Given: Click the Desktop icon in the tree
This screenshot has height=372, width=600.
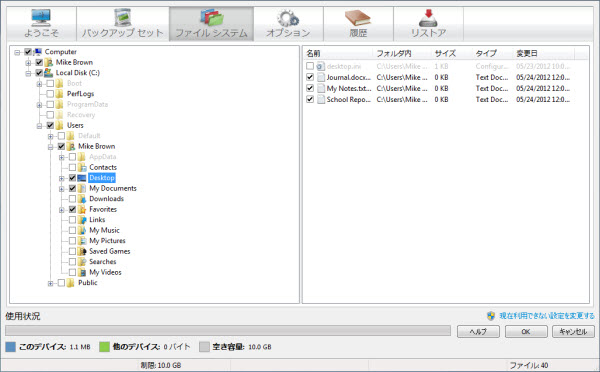Looking at the screenshot, I should pos(82,178).
